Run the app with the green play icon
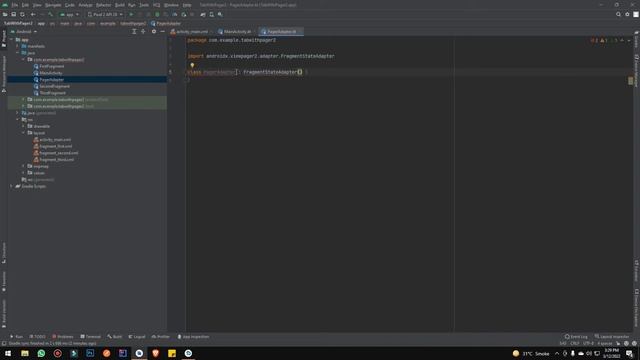This screenshot has width=640, height=360. pos(131,14)
